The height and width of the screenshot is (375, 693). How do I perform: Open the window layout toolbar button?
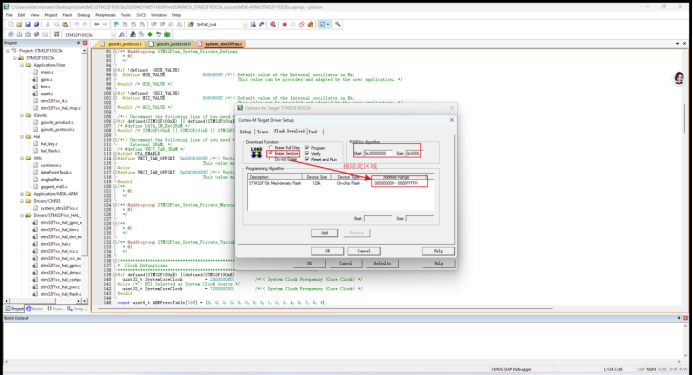click(x=324, y=24)
